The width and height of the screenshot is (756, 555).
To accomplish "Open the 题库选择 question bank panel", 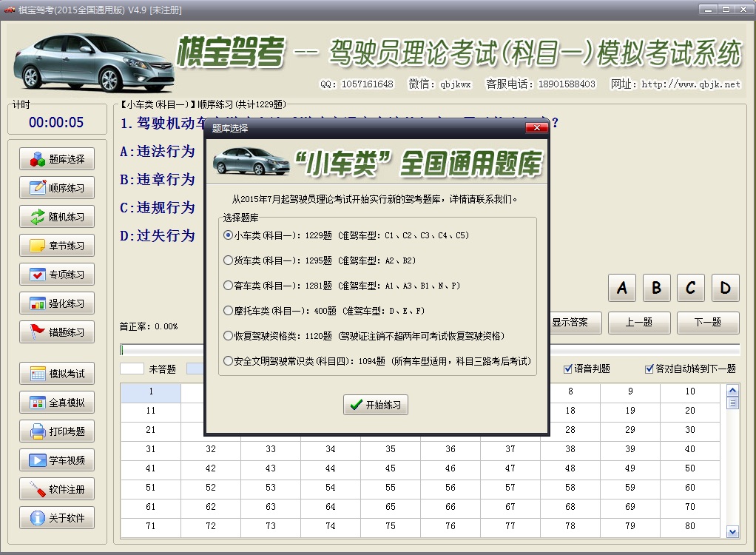I will pyautogui.click(x=55, y=158).
